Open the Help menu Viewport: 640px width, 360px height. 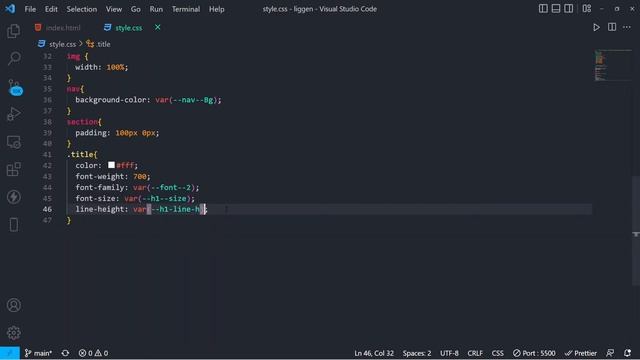[217, 9]
